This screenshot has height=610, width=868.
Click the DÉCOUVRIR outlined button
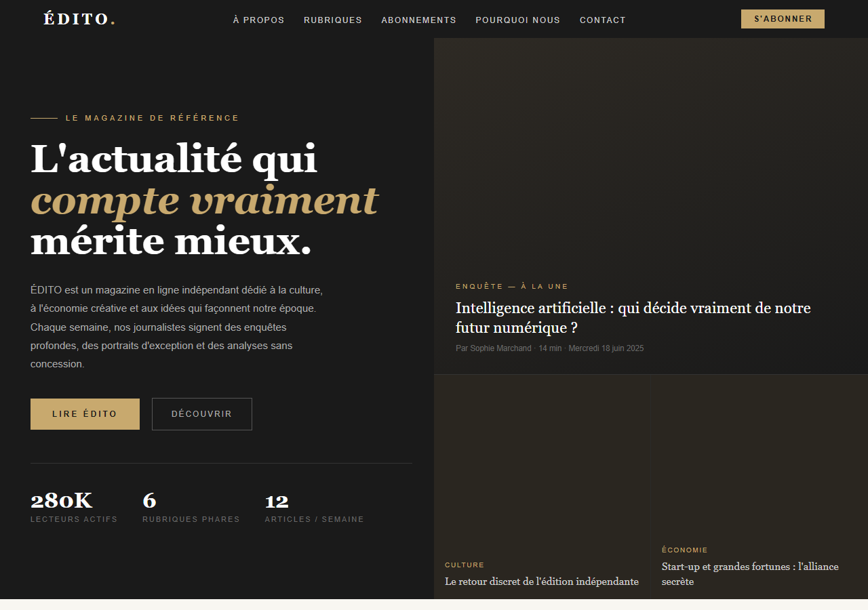point(202,414)
